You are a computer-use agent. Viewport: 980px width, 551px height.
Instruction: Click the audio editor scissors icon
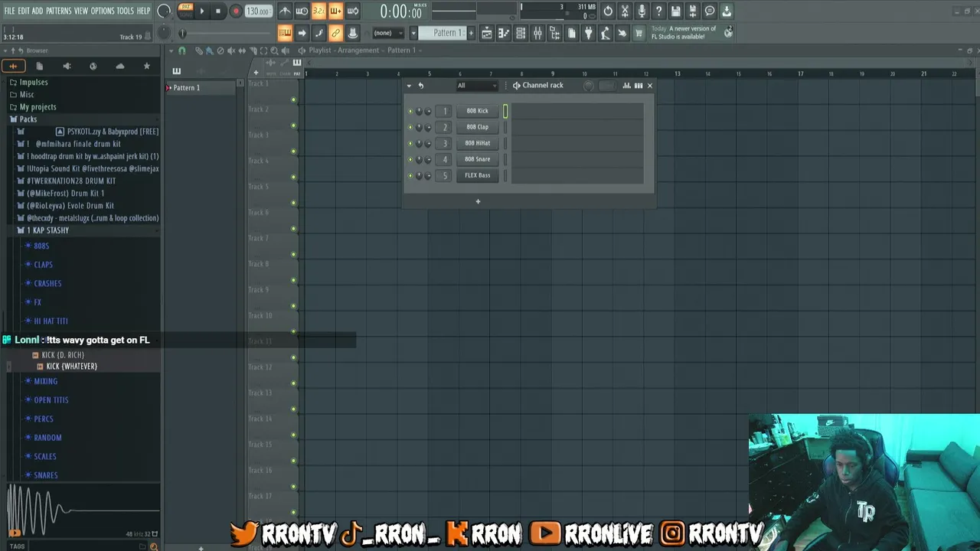[625, 11]
